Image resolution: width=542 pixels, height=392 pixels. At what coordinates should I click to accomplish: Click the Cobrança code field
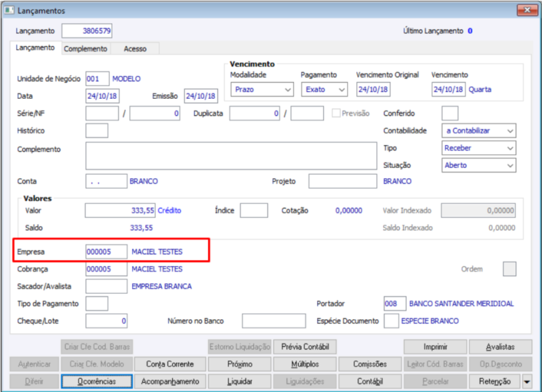tap(106, 269)
